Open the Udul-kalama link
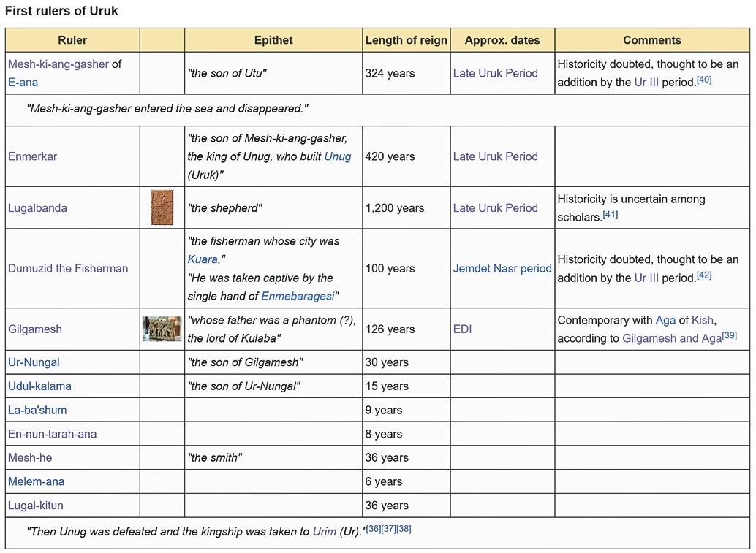756x553 pixels. click(x=39, y=386)
